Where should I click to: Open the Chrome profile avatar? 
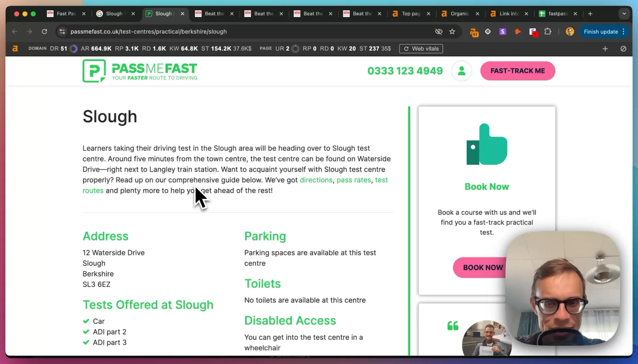point(570,31)
